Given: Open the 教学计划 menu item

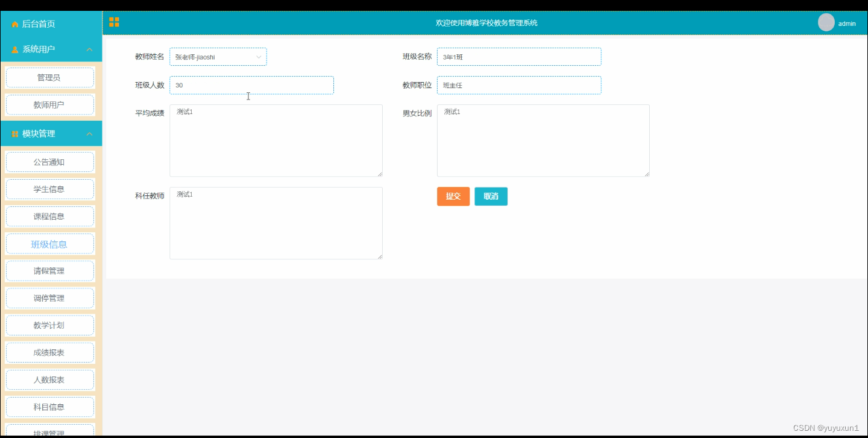Looking at the screenshot, I should click(49, 325).
